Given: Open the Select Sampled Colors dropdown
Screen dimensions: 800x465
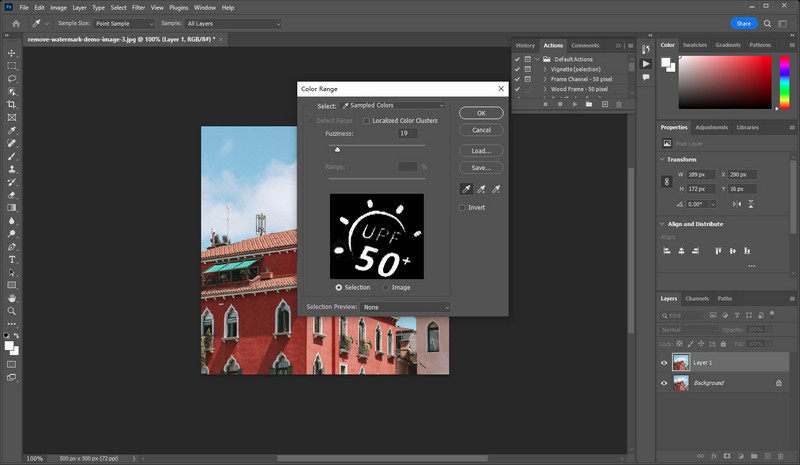Looking at the screenshot, I should [392, 106].
